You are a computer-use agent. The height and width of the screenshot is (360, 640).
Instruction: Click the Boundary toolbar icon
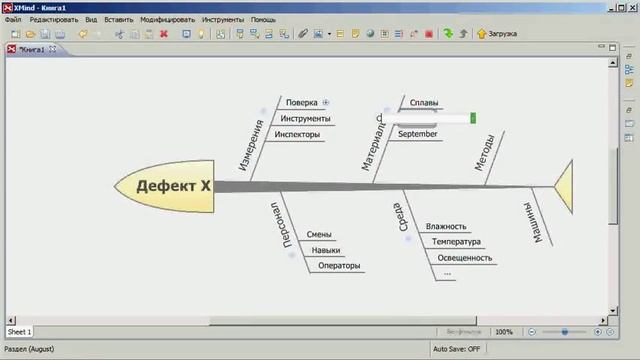click(x=384, y=34)
